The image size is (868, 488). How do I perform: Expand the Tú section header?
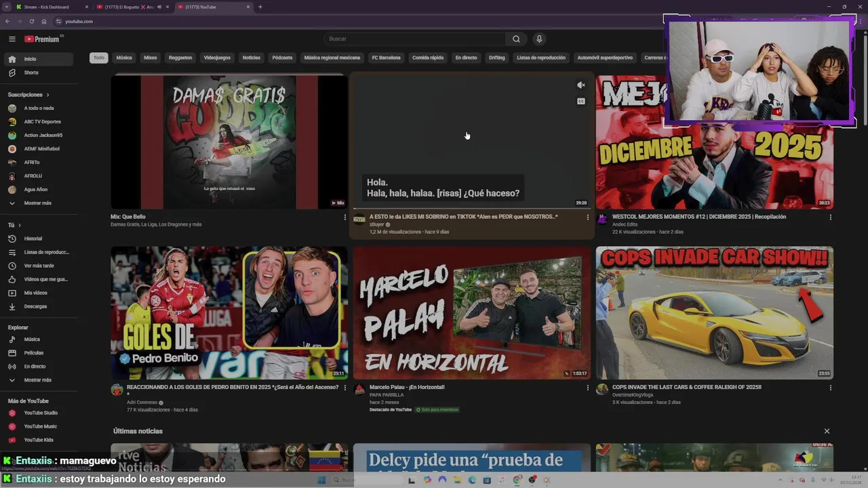point(14,225)
